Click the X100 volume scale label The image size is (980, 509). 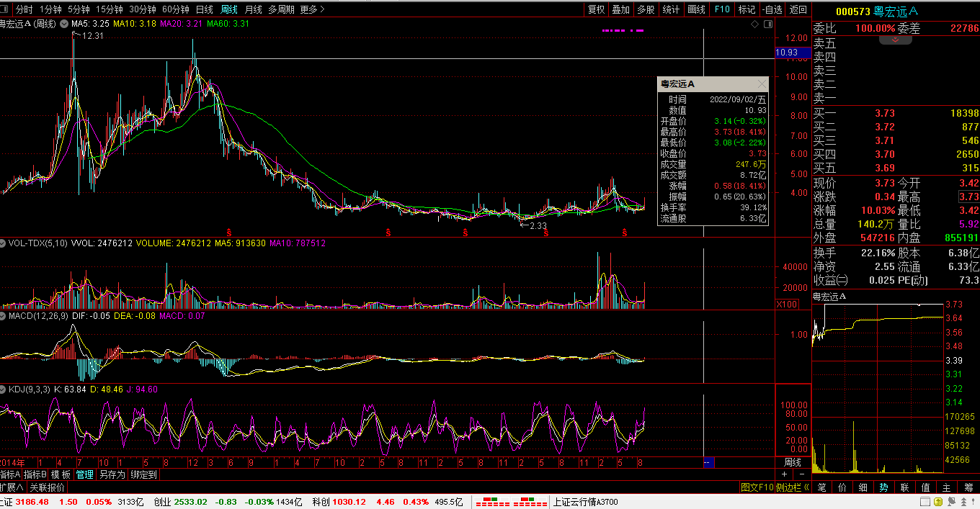(x=787, y=304)
